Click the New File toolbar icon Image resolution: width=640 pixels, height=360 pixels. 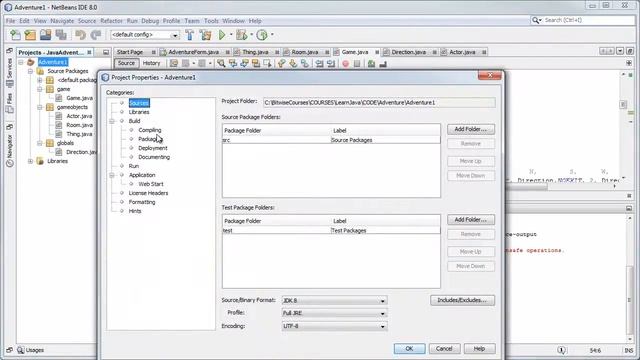click(x=16, y=35)
